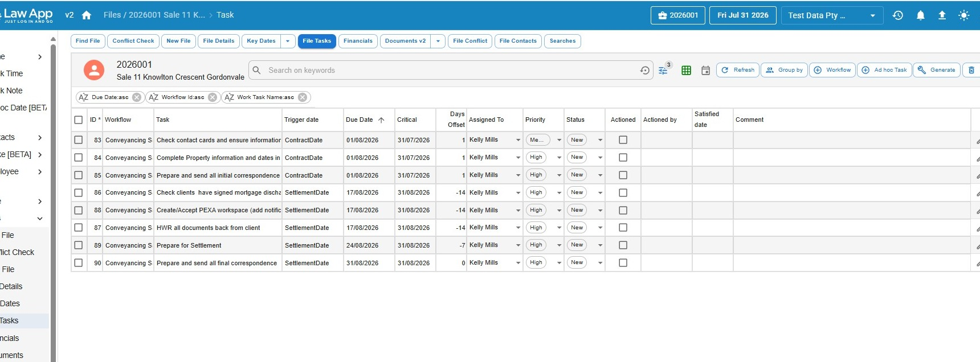Tick Actioned checkbox for task 87

point(623,228)
